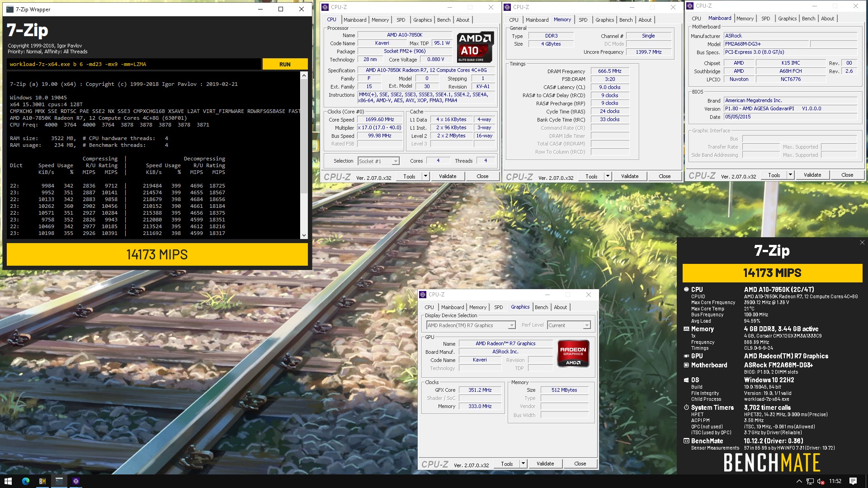The height and width of the screenshot is (488, 868).
Task: Click Close button in Graphics window
Action: coord(580,464)
